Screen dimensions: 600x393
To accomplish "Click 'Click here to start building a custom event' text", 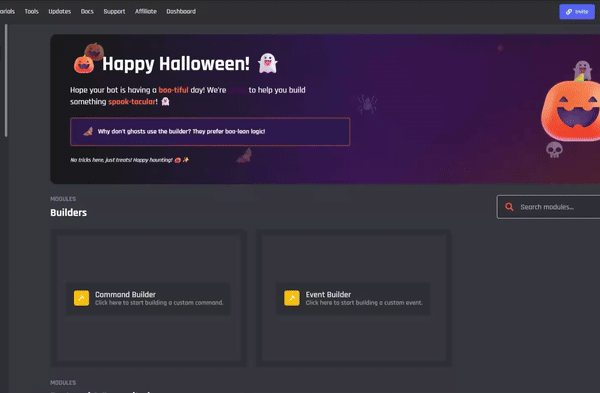I will tap(364, 303).
